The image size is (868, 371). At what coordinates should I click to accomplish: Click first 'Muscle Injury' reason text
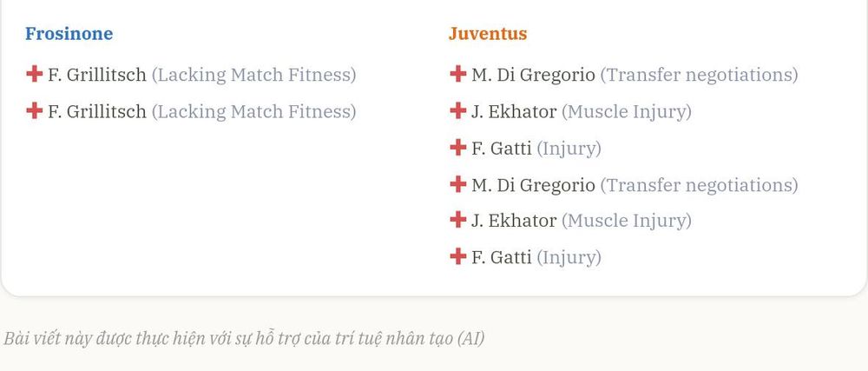pos(627,112)
